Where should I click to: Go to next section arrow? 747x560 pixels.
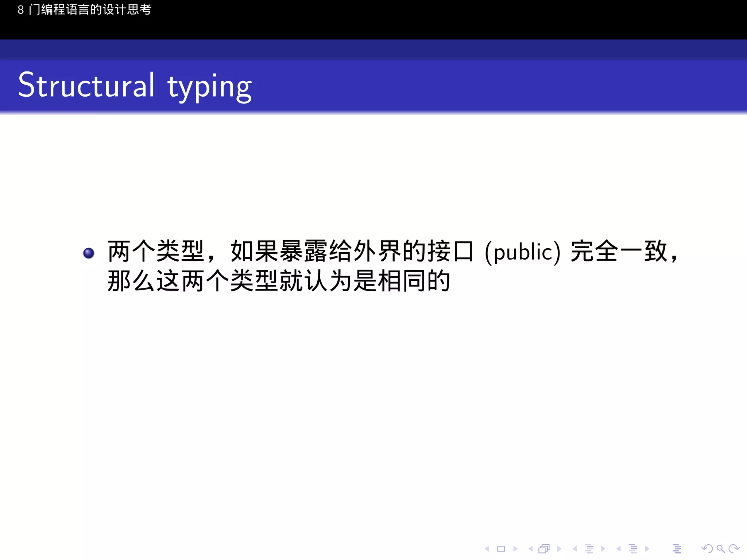pos(647,549)
